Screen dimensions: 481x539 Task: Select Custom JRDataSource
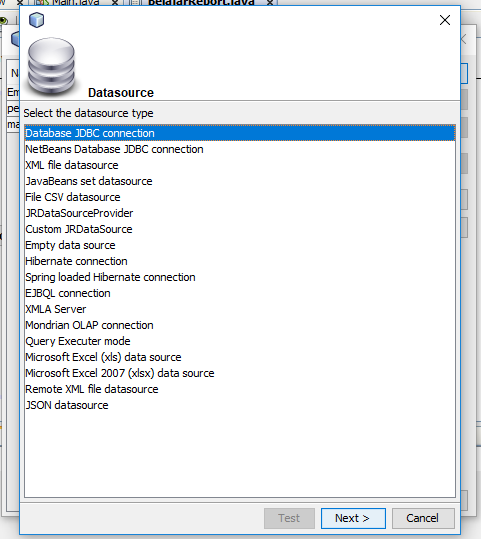(x=240, y=229)
